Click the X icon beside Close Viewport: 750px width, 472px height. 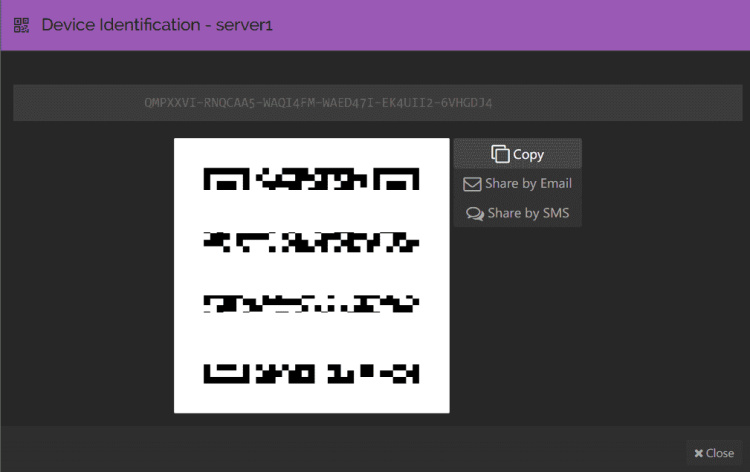point(698,453)
